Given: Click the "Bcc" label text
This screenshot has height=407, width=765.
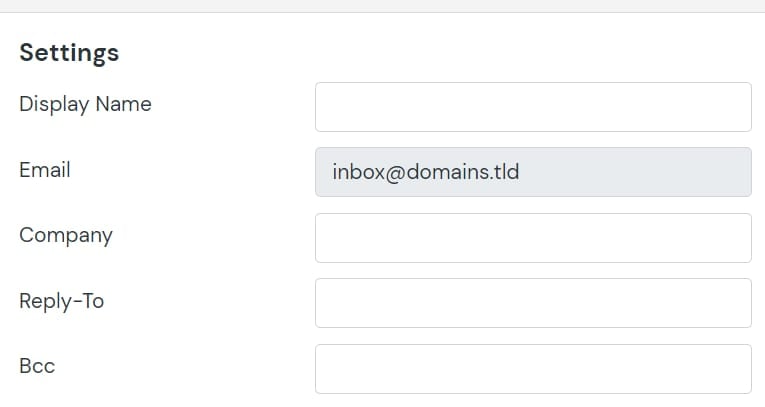Looking at the screenshot, I should 37,366.
